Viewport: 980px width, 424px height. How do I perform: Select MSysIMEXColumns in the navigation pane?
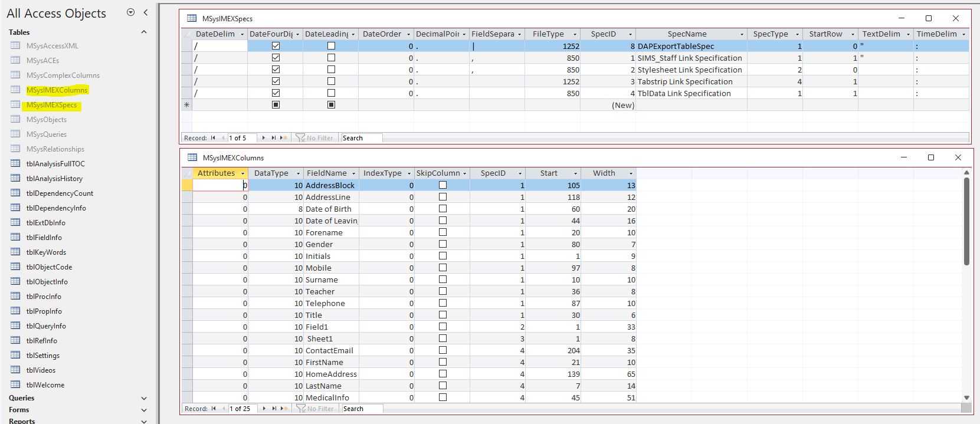(x=57, y=90)
